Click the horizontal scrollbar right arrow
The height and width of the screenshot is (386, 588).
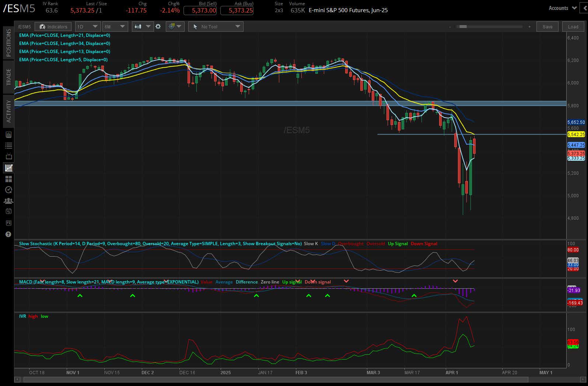[x=583, y=379]
